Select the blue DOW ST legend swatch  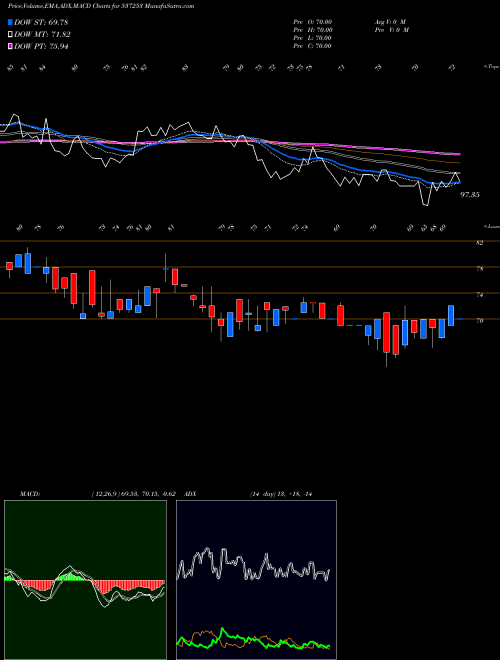11,22
